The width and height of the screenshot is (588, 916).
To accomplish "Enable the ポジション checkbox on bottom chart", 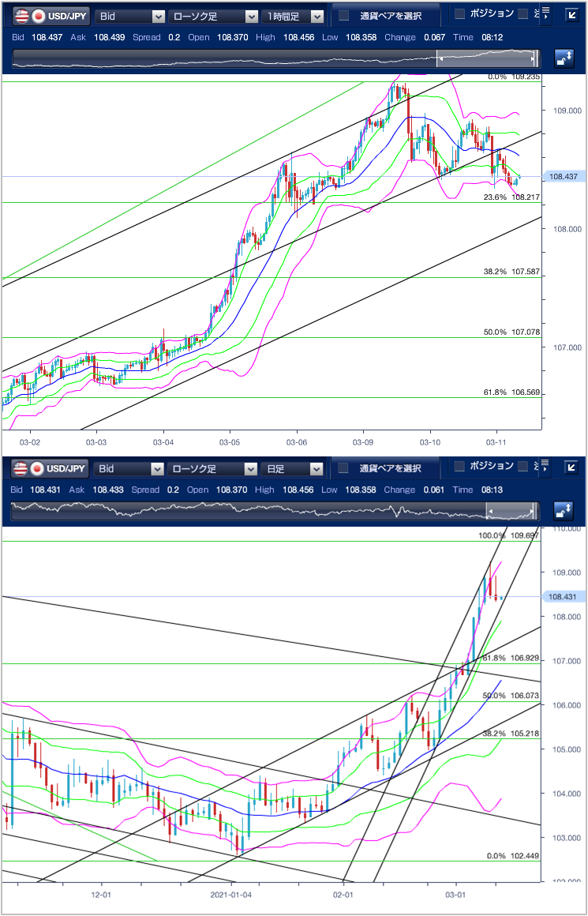I will [460, 467].
